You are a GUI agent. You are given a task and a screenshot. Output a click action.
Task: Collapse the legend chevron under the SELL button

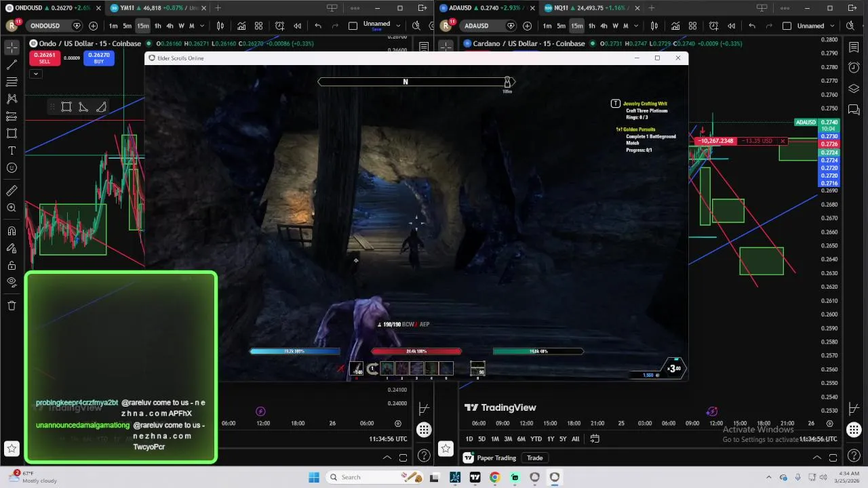pyautogui.click(x=36, y=74)
